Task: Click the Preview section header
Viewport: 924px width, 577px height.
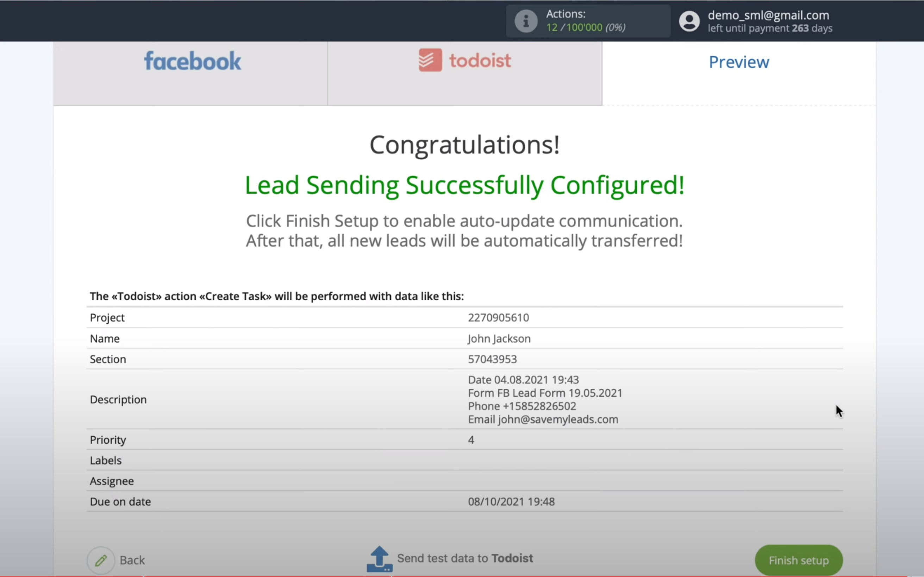Action: point(739,61)
